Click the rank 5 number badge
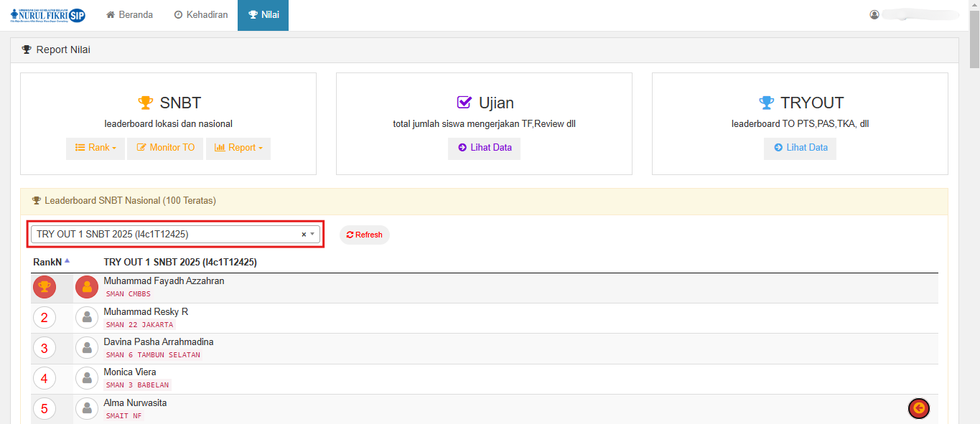 (45, 408)
